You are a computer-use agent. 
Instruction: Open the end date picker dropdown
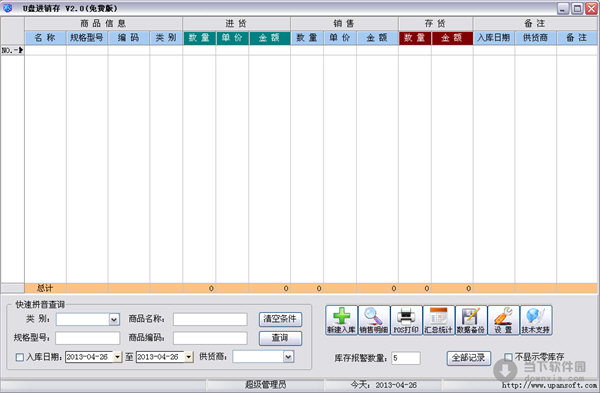click(x=189, y=357)
